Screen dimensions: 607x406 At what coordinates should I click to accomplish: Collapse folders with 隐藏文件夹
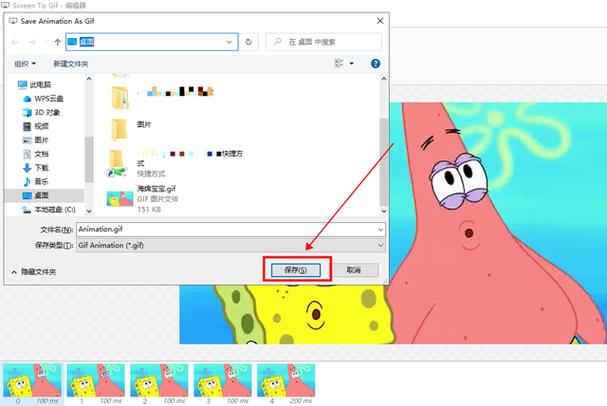click(x=34, y=272)
